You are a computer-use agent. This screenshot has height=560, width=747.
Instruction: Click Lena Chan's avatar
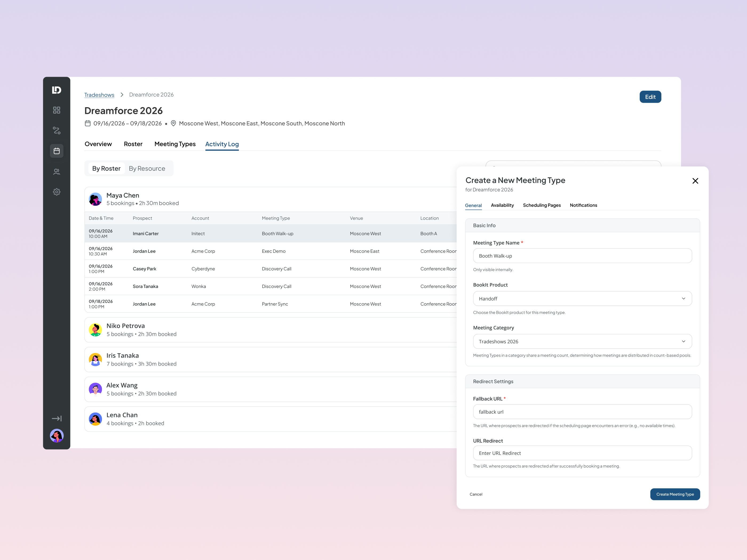(x=95, y=419)
